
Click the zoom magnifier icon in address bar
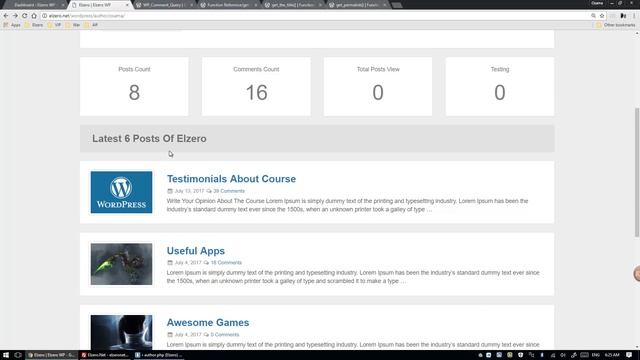click(x=593, y=16)
